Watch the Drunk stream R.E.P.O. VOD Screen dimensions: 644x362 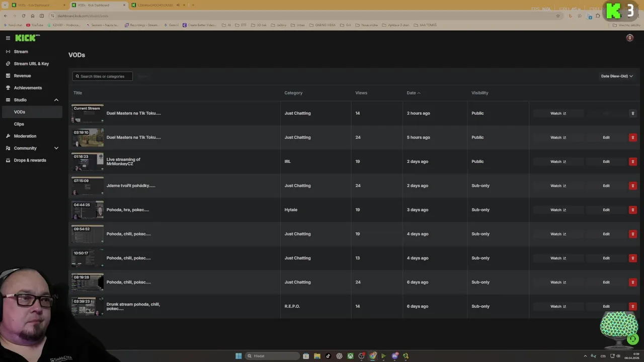[558, 306]
